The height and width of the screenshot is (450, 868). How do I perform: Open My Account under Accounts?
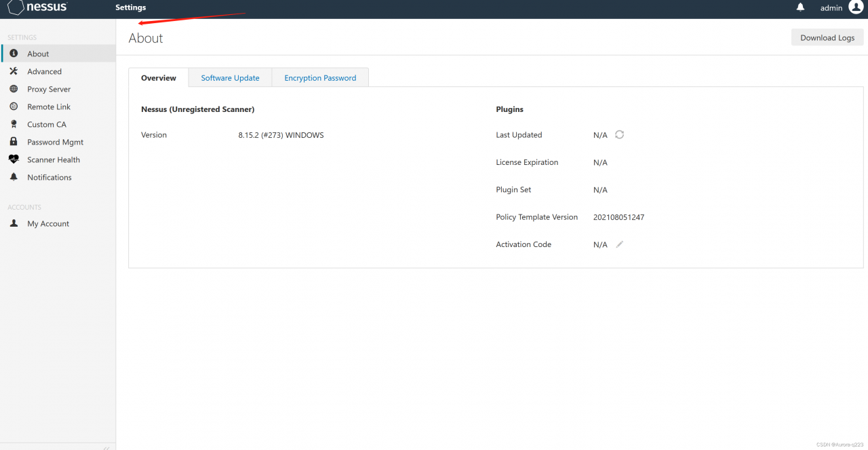pos(58,223)
